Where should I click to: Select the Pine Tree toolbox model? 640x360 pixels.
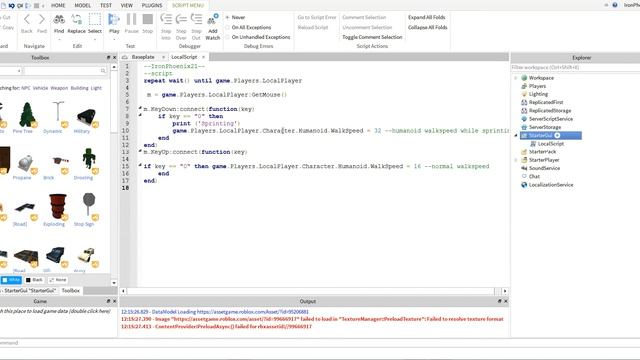point(27,117)
